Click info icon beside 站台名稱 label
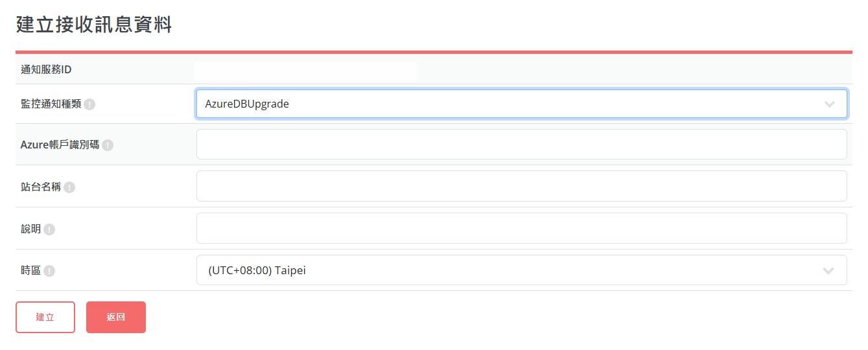The height and width of the screenshot is (350, 868). 69,187
